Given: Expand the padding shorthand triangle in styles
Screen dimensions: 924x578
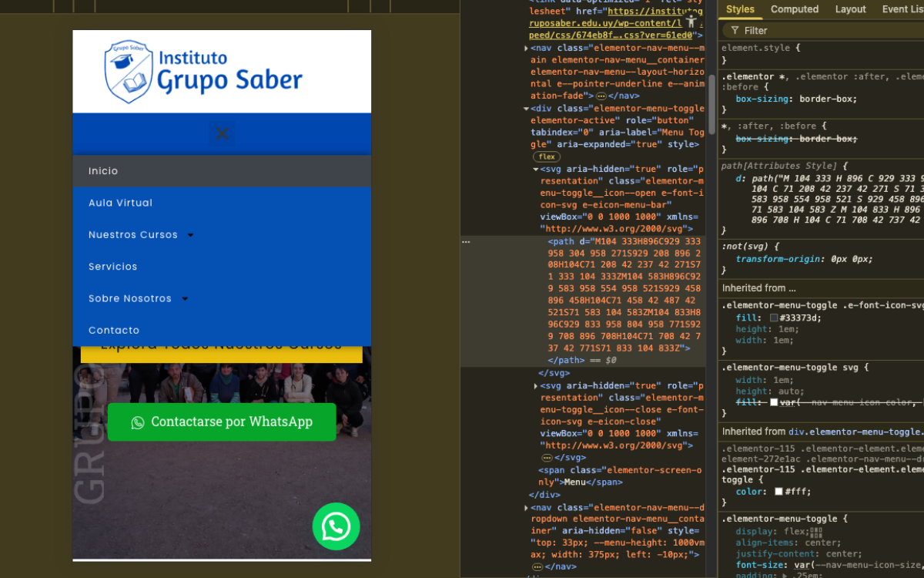Looking at the screenshot, I should [x=784, y=575].
